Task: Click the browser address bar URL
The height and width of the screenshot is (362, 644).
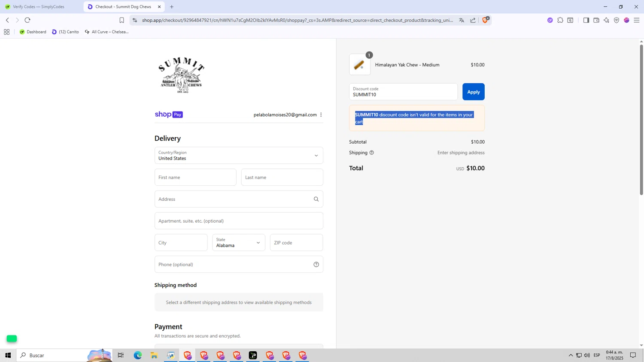Action: coord(297,20)
